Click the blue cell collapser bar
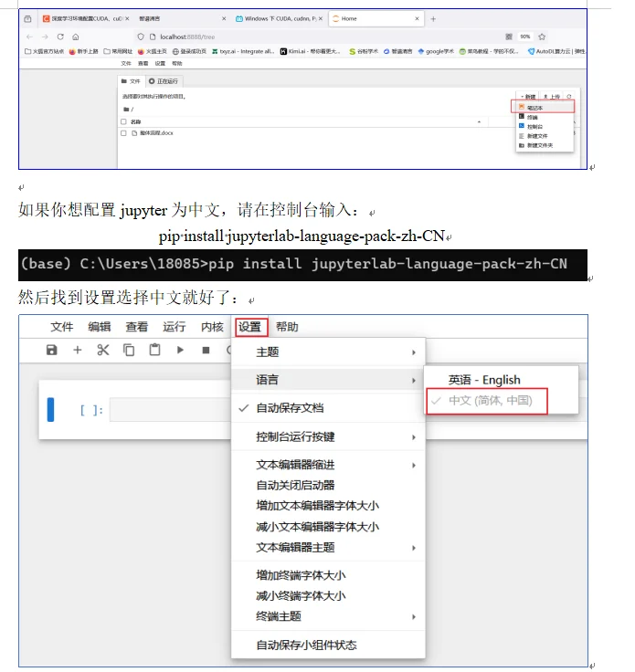The image size is (635, 672). (x=50, y=410)
